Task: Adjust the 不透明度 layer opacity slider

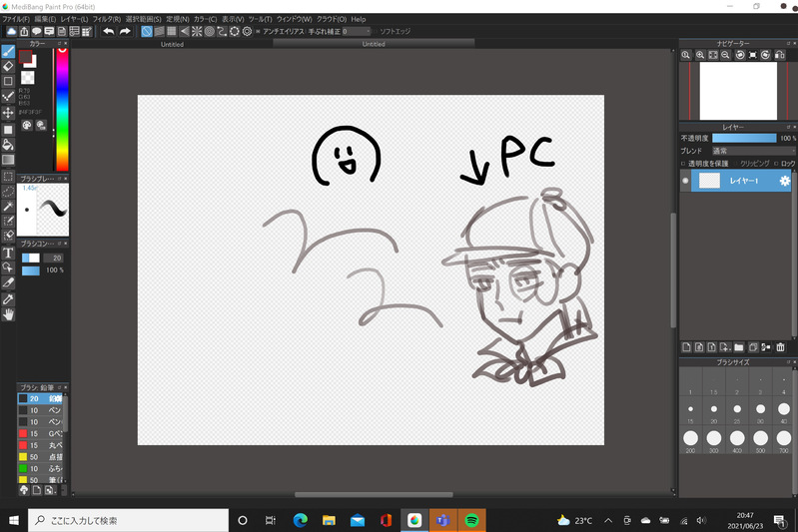Action: coord(744,139)
